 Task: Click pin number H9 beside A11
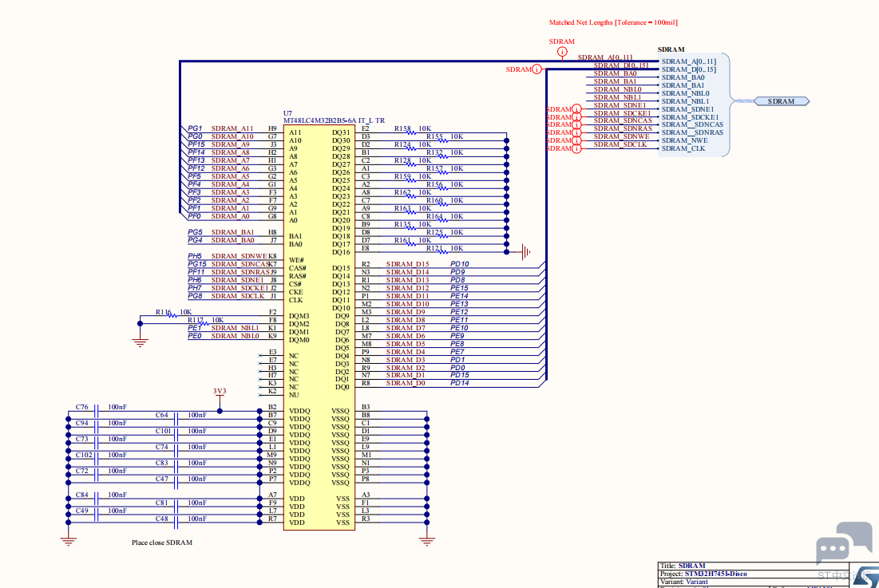click(272, 128)
